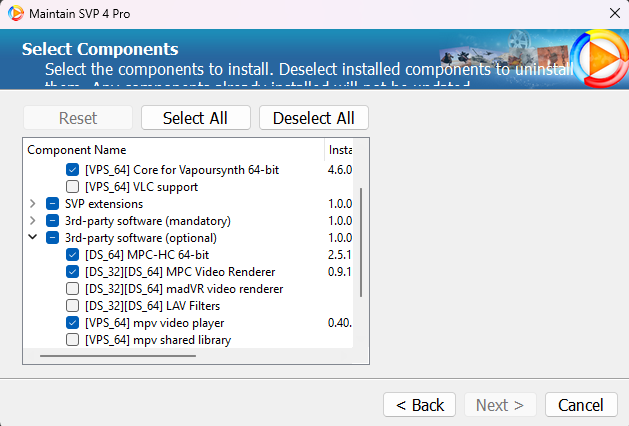Enable VLC support checkbox

point(73,187)
